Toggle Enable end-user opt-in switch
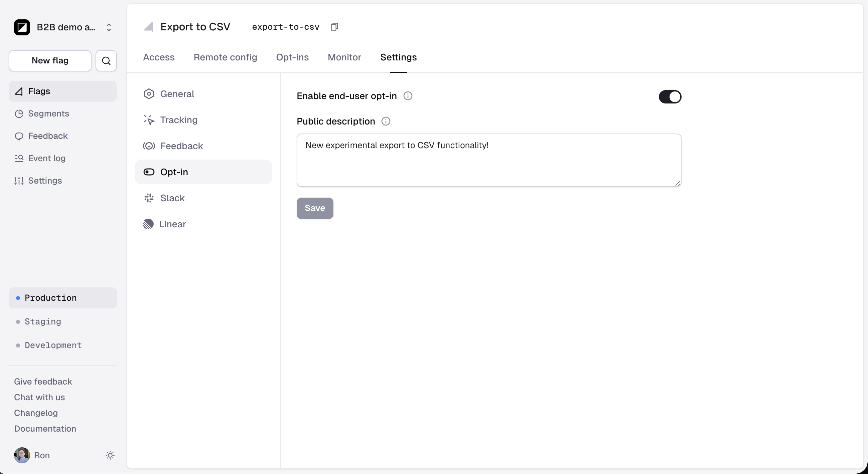The image size is (868, 474). 670,97
